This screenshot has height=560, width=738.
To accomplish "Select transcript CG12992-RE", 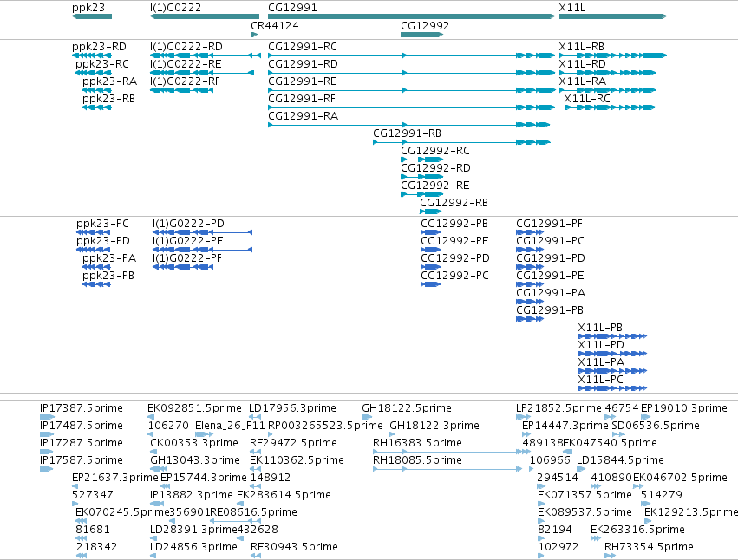I will click(422, 195).
